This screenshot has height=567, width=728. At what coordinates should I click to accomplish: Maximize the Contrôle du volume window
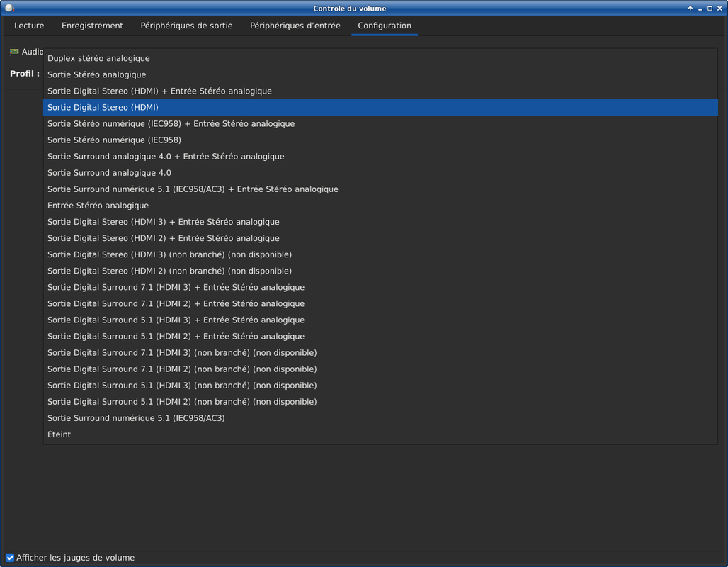(x=710, y=9)
